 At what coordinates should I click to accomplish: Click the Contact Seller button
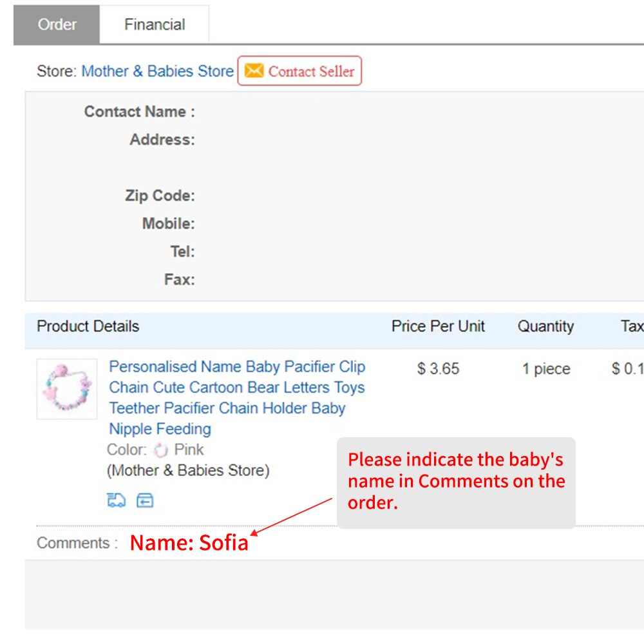299,71
